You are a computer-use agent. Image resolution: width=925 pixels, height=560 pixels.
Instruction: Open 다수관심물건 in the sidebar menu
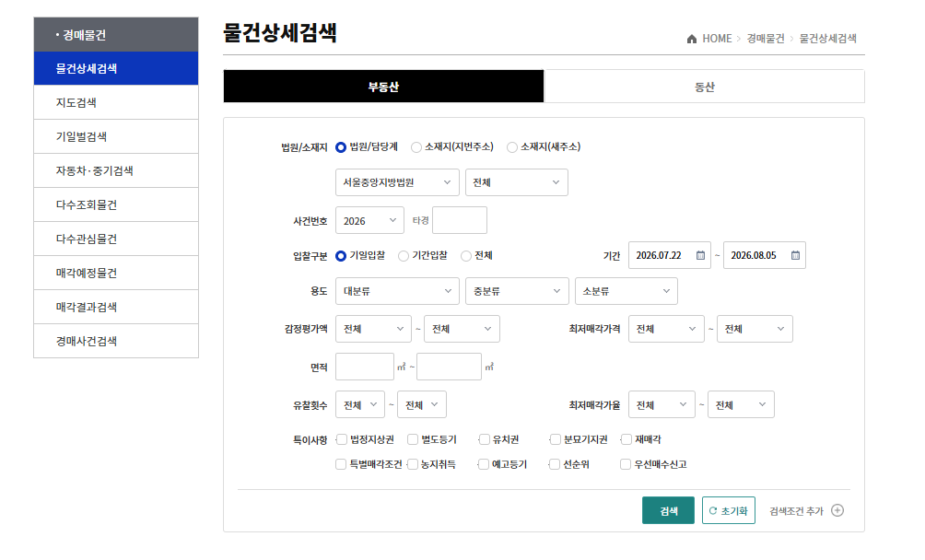tap(116, 239)
